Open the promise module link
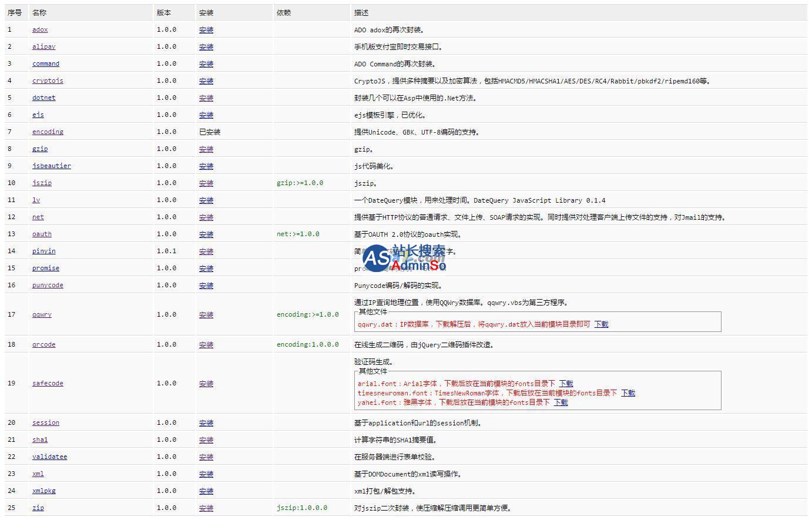This screenshot has height=520, width=812. click(46, 268)
